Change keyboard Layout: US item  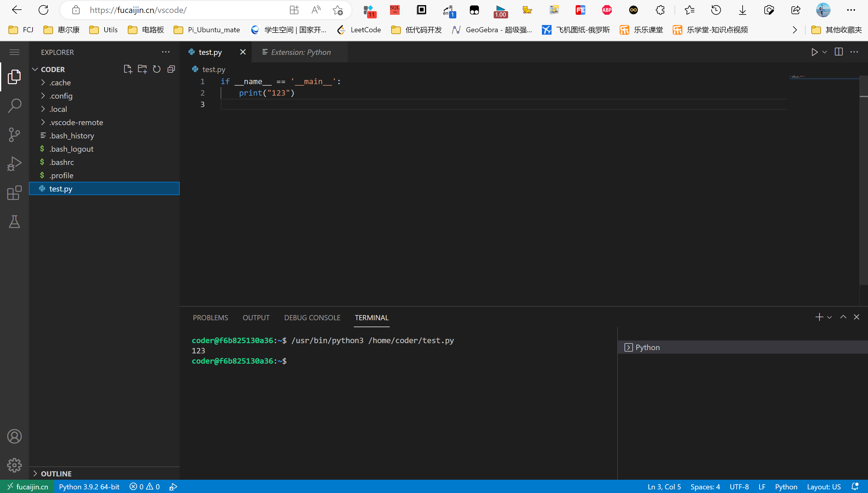824,487
